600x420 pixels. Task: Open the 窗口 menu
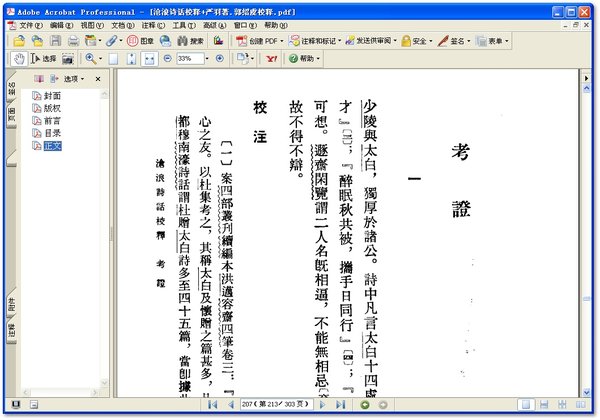tap(245, 26)
